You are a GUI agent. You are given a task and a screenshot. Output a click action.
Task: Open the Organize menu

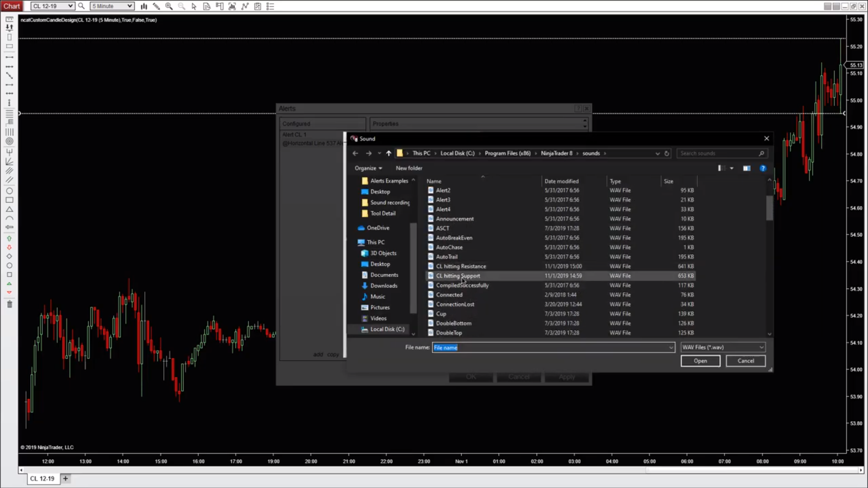click(368, 168)
